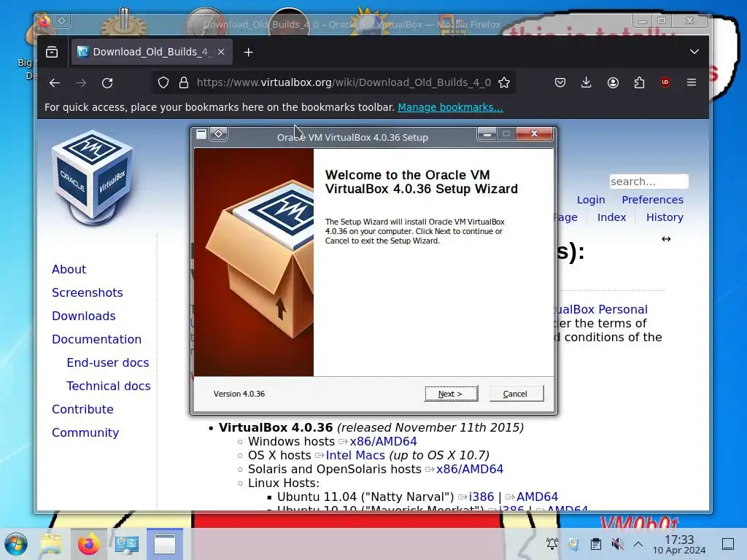Reload the Firefox page
The image size is (747, 560).
tap(107, 83)
